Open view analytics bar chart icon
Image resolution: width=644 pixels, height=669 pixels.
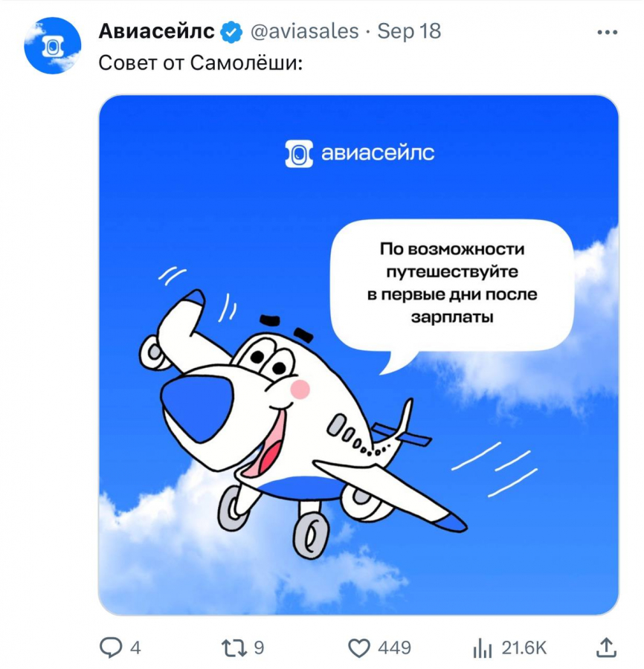pyautogui.click(x=483, y=647)
